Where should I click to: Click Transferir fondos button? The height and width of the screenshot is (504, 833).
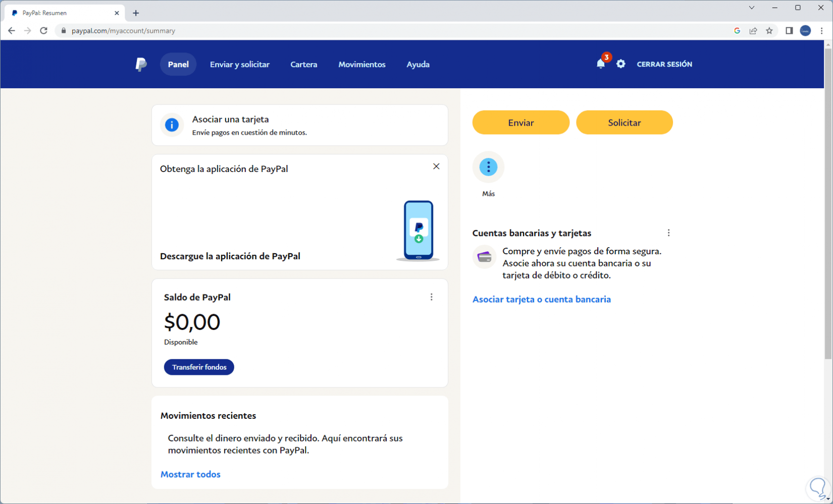pos(199,367)
